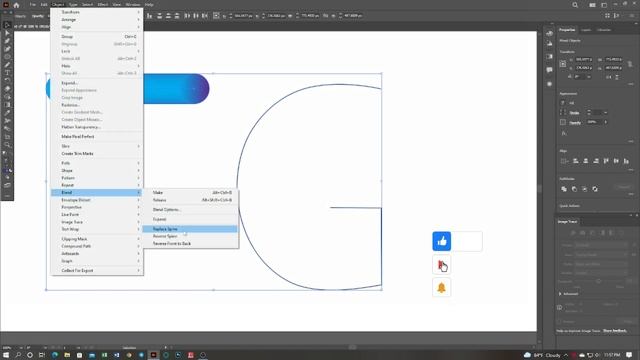Image resolution: width=640 pixels, height=360 pixels.
Task: Open the Collect For Export submenu
Action: click(97, 270)
